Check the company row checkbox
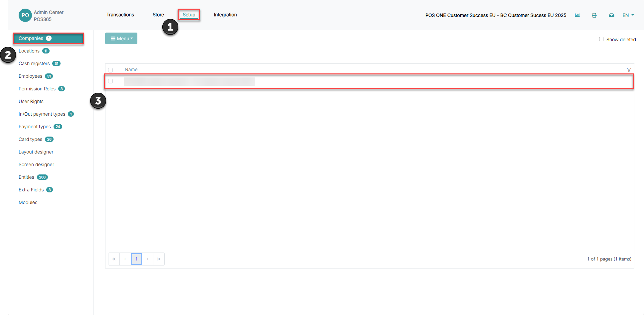This screenshot has height=315, width=644. (x=110, y=81)
